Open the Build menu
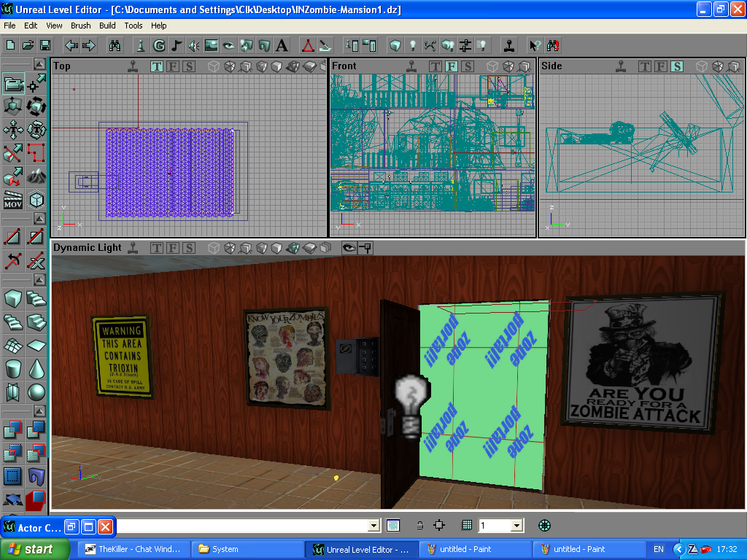 108,26
